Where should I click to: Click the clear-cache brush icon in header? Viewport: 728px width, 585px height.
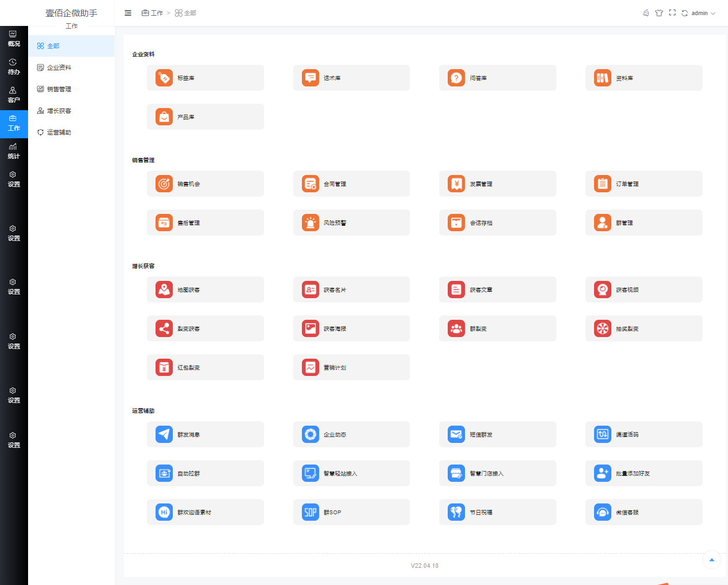pyautogui.click(x=646, y=13)
